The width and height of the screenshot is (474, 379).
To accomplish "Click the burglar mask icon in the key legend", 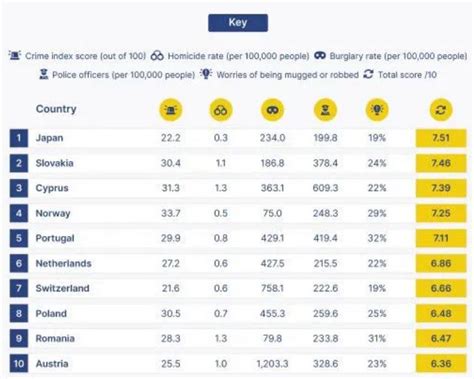I will pos(320,55).
